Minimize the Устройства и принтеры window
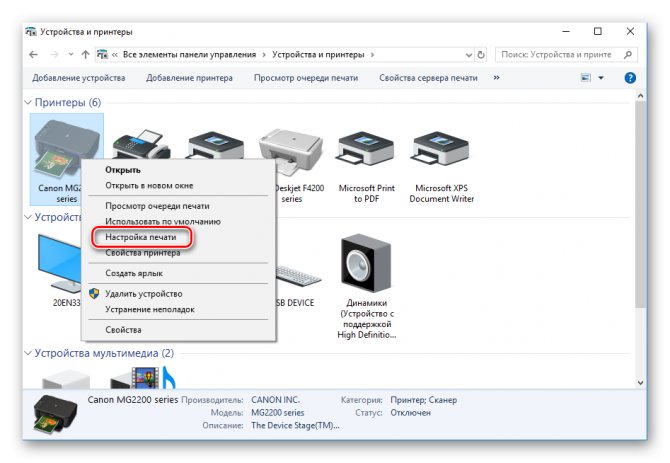Screen dimensions: 670x463 pos(566,32)
